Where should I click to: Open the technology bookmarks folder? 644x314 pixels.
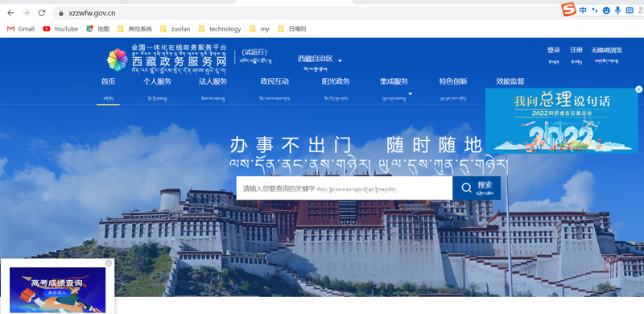coord(220,29)
